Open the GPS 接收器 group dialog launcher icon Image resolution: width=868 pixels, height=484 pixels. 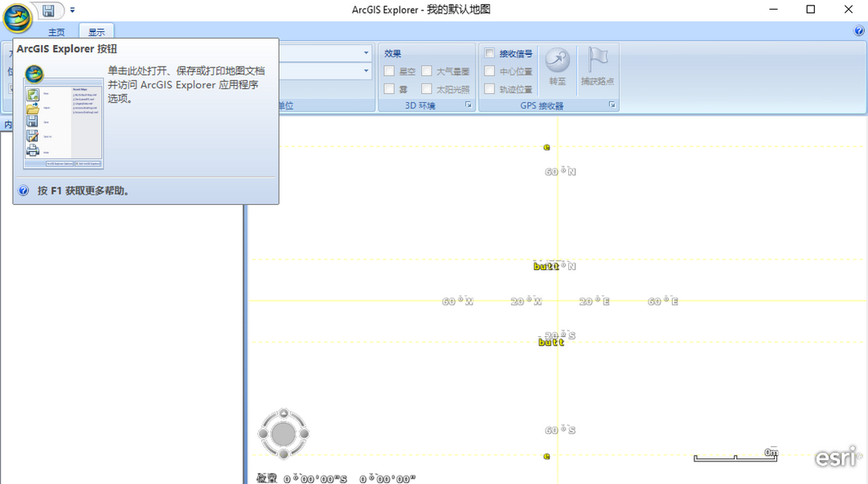tap(612, 104)
